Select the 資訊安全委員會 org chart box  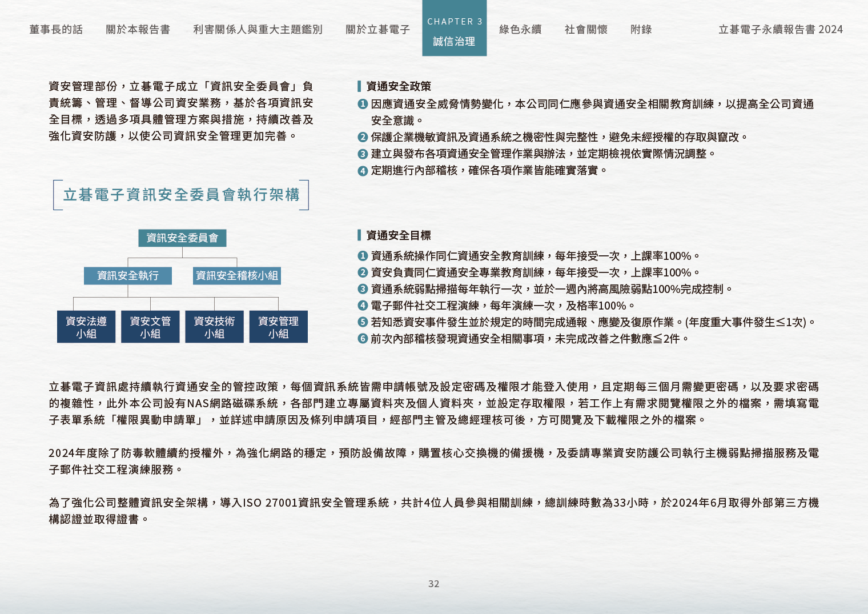pos(182,238)
